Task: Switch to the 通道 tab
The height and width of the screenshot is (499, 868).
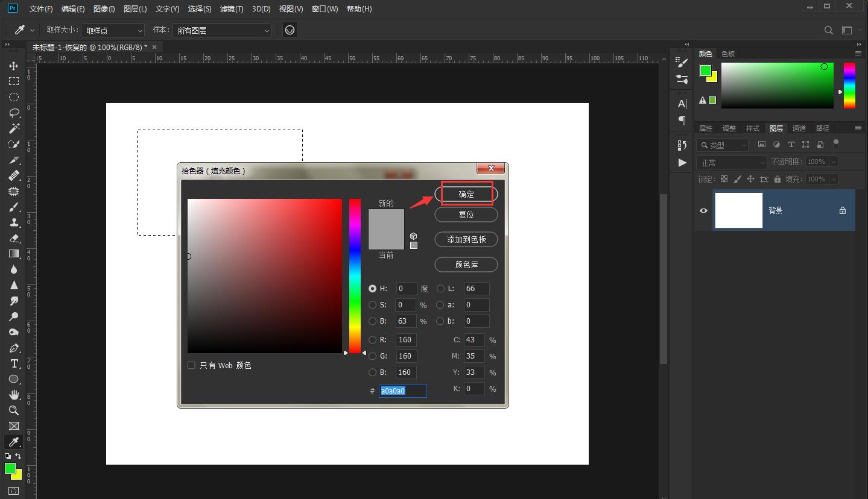Action: [799, 128]
